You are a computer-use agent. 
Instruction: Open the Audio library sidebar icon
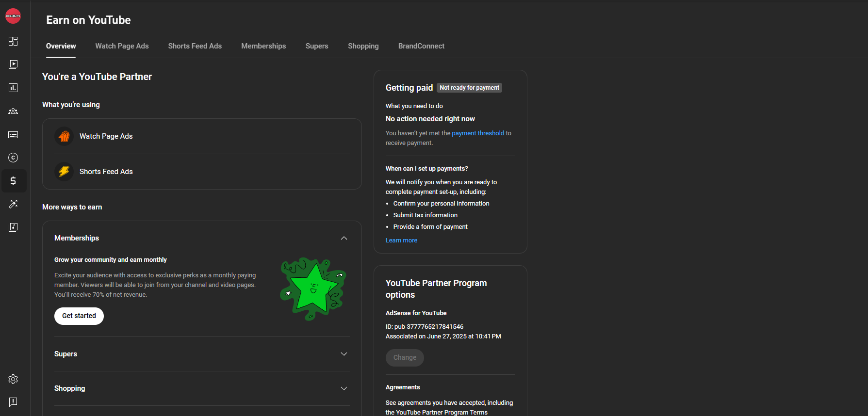13,227
